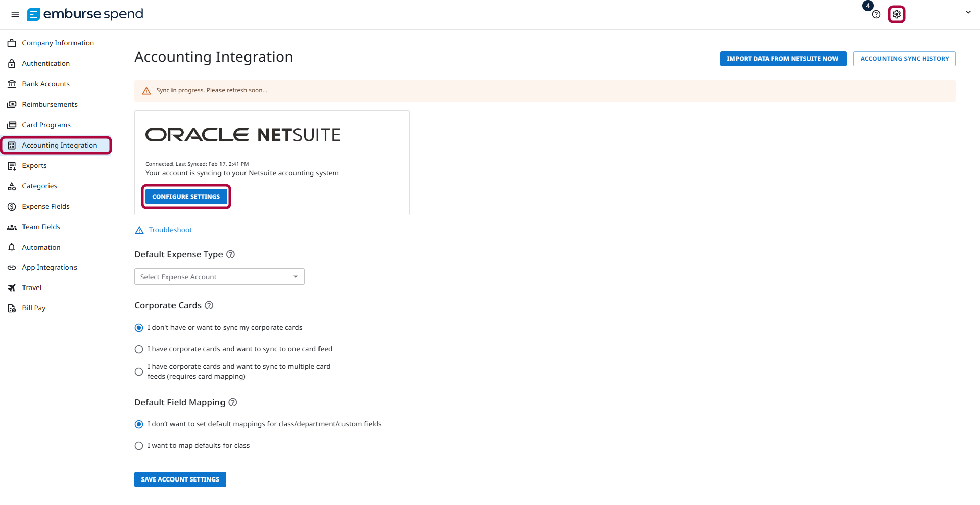This screenshot has width=980, height=505.
Task: Select the Reimbursements sidebar icon
Action: coord(12,104)
